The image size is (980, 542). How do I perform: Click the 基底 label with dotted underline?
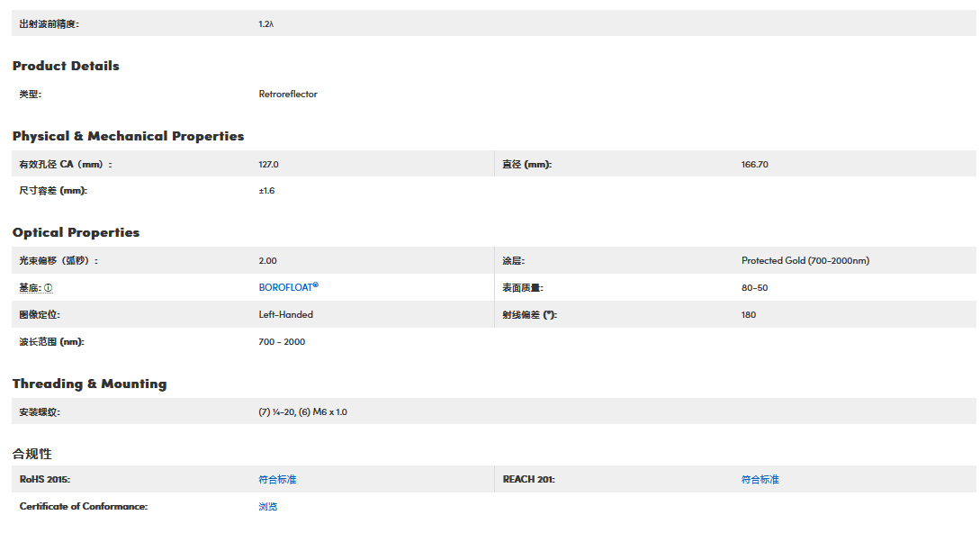[30, 287]
